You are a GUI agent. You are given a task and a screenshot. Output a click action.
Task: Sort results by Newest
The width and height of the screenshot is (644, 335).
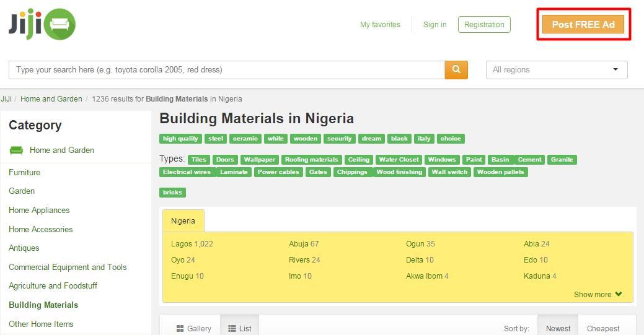pyautogui.click(x=558, y=328)
